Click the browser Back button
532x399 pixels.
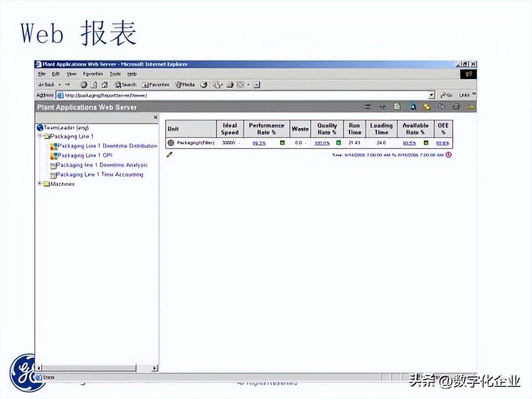click(46, 84)
